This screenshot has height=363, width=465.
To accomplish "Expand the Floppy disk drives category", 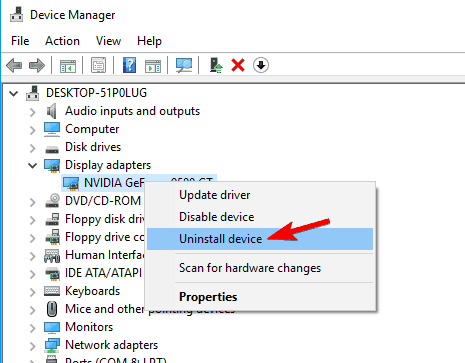I will [32, 220].
